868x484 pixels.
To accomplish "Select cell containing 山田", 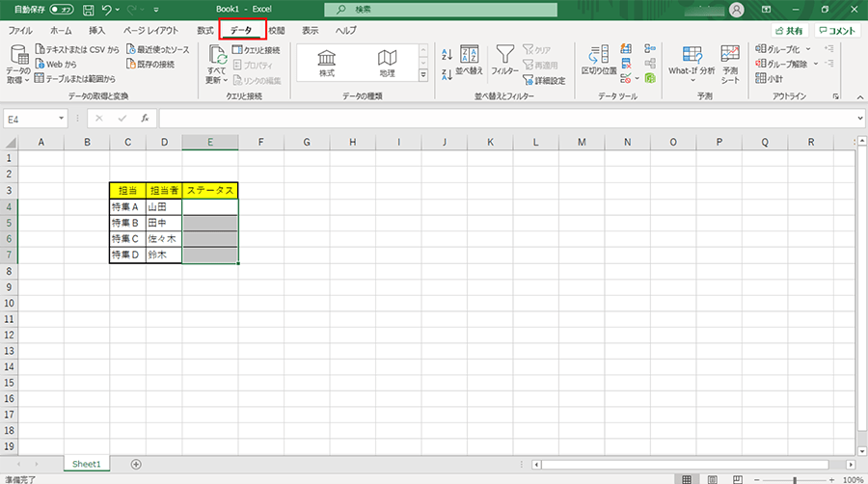I will (164, 207).
